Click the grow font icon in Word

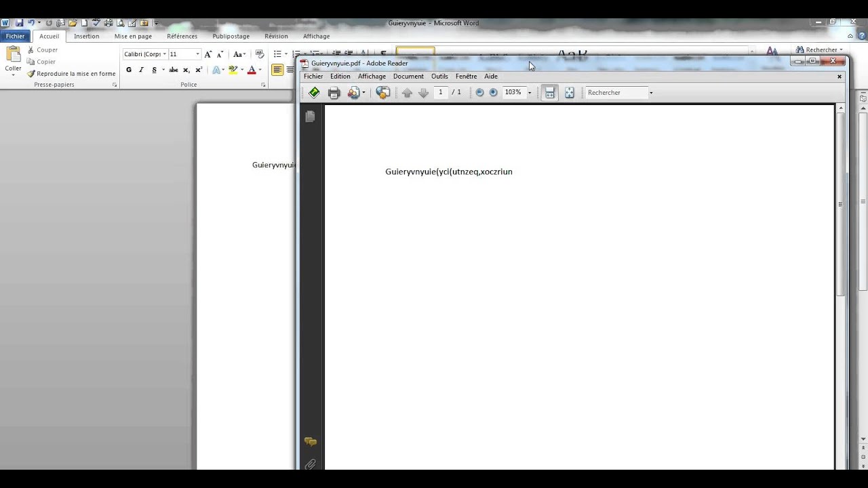point(208,54)
